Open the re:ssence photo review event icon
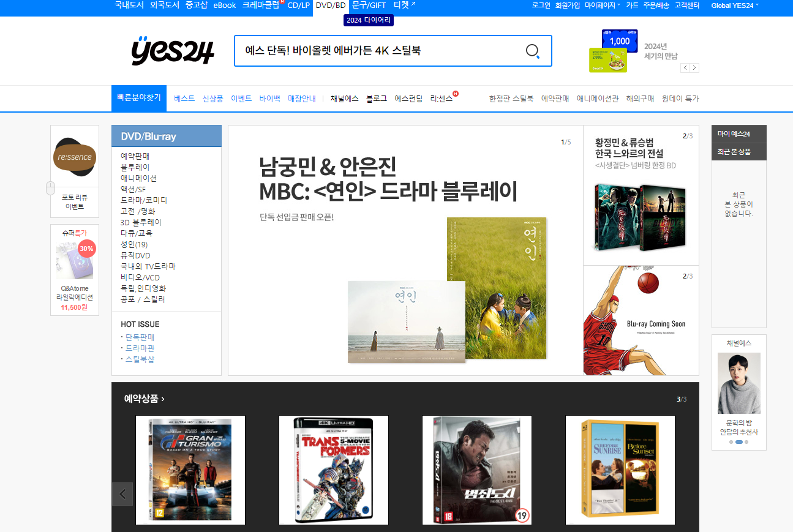793x532 pixels. coord(75,157)
